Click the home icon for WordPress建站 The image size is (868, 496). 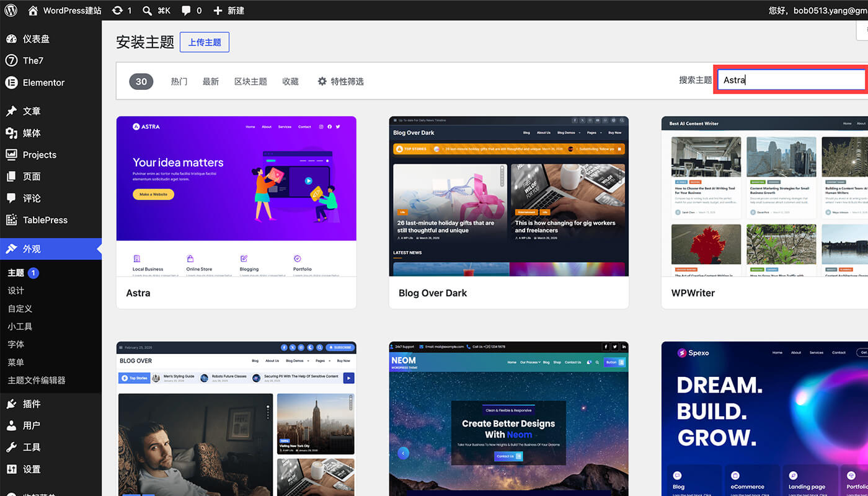(x=33, y=11)
